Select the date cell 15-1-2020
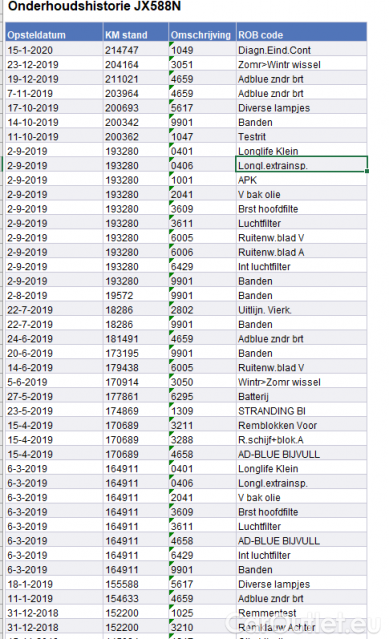This screenshot has width=389, height=639. (x=54, y=50)
